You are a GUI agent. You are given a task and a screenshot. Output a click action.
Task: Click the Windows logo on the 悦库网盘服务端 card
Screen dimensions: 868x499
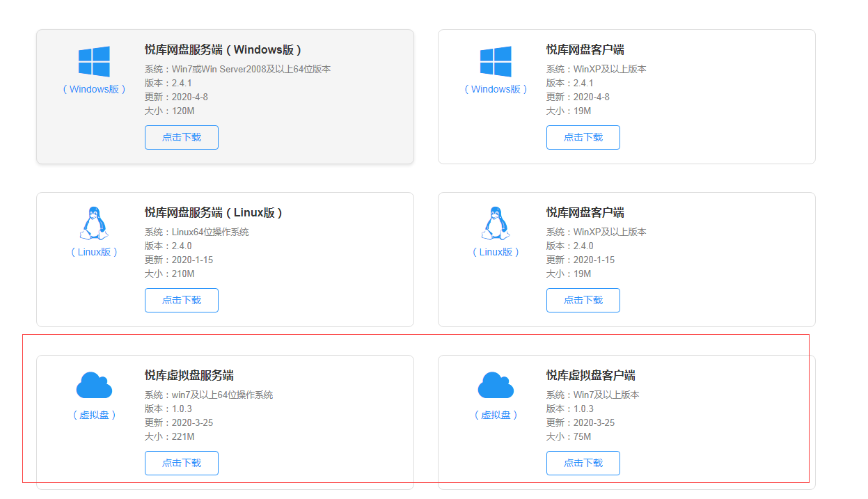point(94,61)
